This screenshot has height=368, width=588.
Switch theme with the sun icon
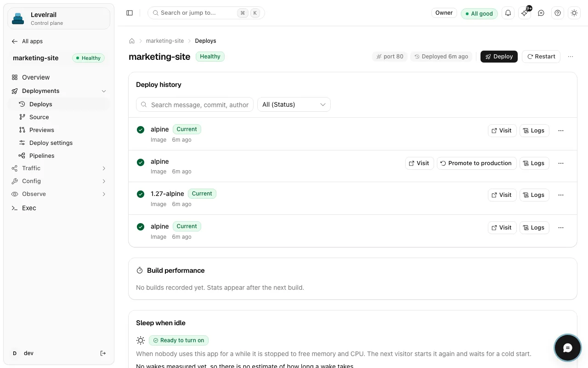pos(574,13)
